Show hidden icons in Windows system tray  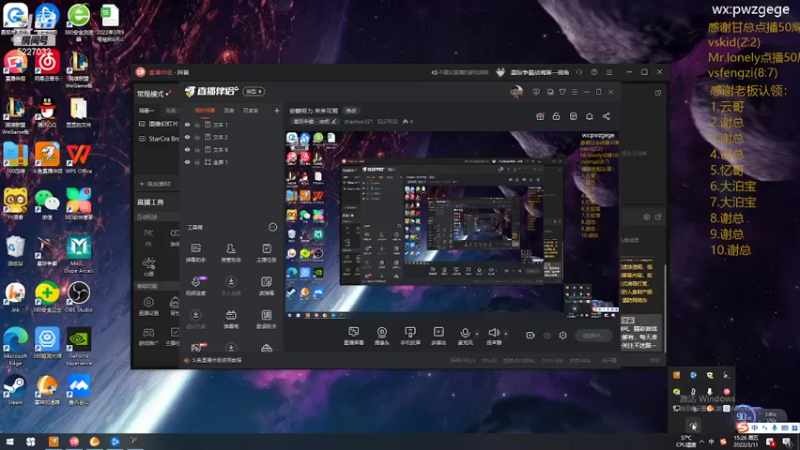click(x=702, y=442)
